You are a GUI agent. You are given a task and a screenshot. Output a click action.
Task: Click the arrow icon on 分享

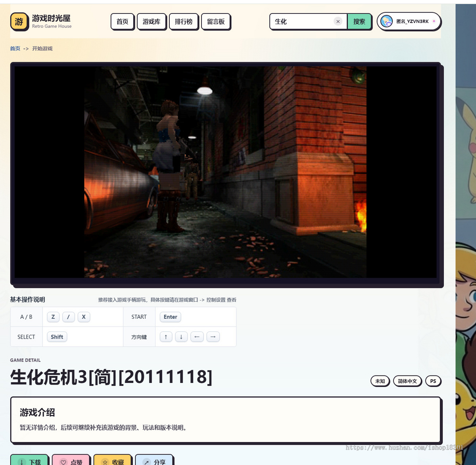[x=147, y=462]
